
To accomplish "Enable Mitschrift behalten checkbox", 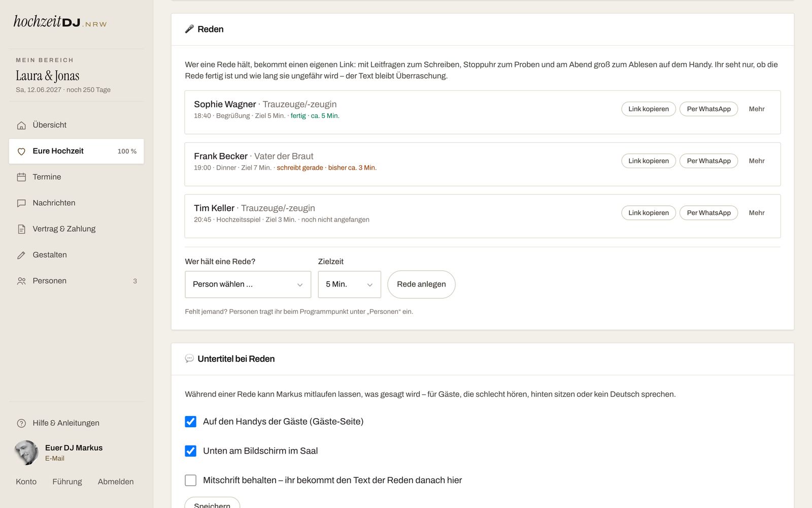I will [190, 481].
